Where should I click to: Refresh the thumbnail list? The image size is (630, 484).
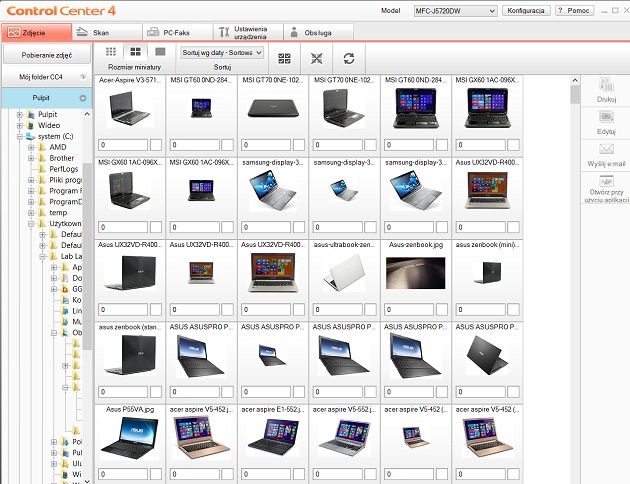coord(349,59)
